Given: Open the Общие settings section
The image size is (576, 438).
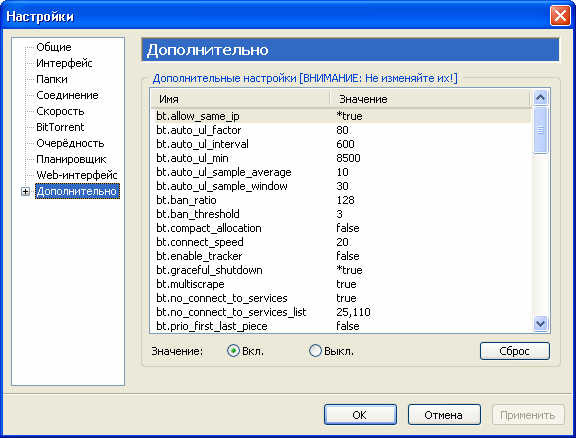Looking at the screenshot, I should pos(54,47).
